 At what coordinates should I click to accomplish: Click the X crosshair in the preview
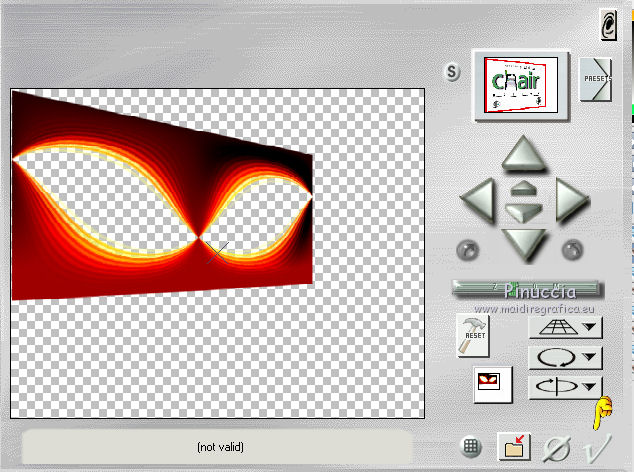[x=218, y=253]
